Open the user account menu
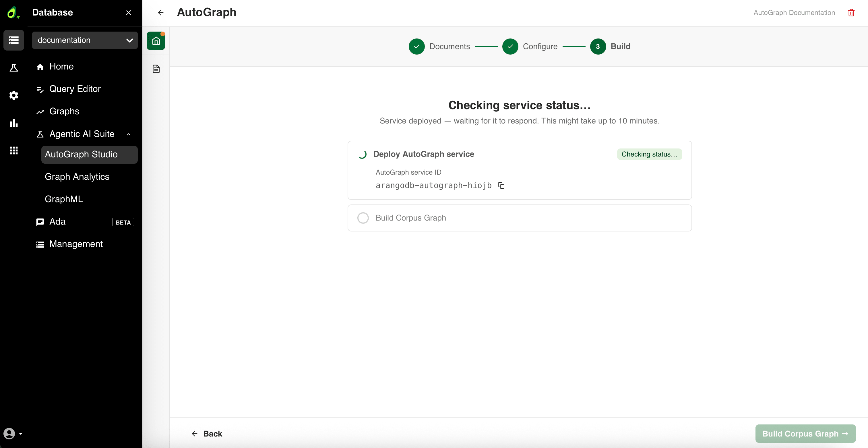 coord(13,434)
